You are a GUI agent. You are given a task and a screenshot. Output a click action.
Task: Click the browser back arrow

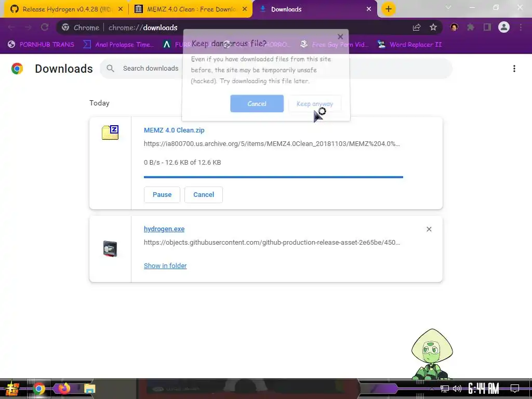point(11,28)
